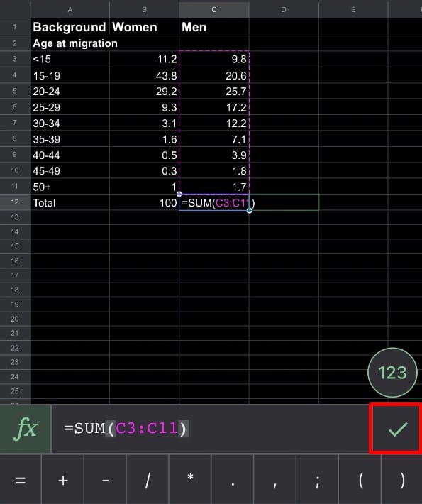Screen dimensions: 422x504
Task: Select the Women value 1.6
Action: (x=144, y=139)
